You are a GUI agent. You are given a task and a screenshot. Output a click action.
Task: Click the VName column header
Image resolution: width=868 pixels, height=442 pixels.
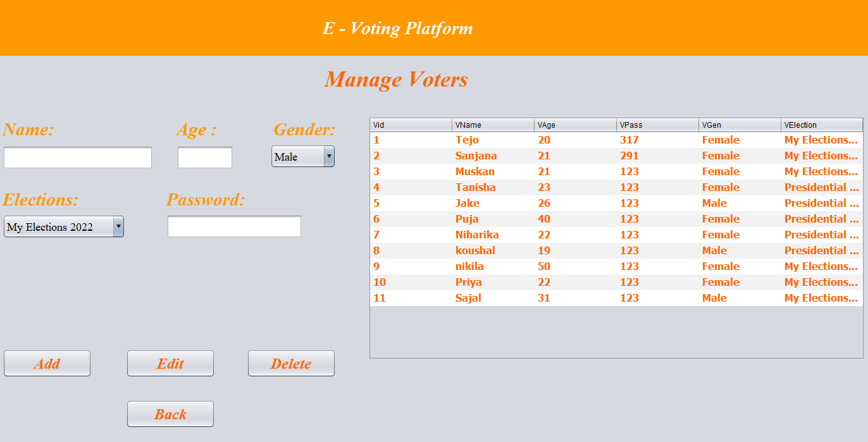pyautogui.click(x=493, y=125)
